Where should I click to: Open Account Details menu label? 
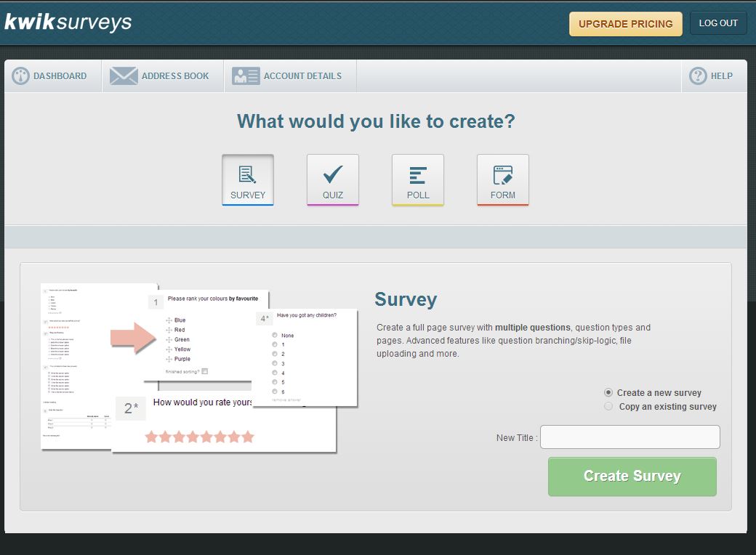click(302, 76)
